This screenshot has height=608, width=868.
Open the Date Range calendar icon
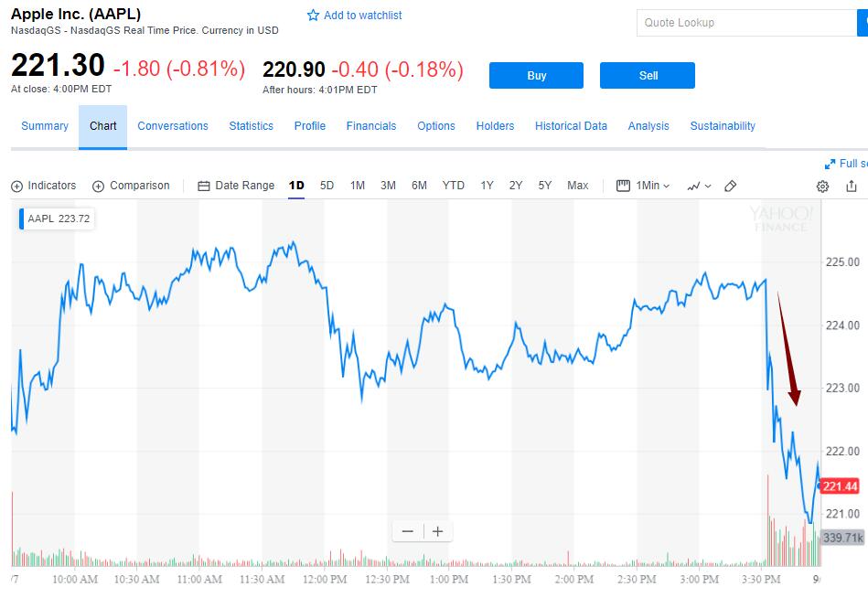click(204, 187)
